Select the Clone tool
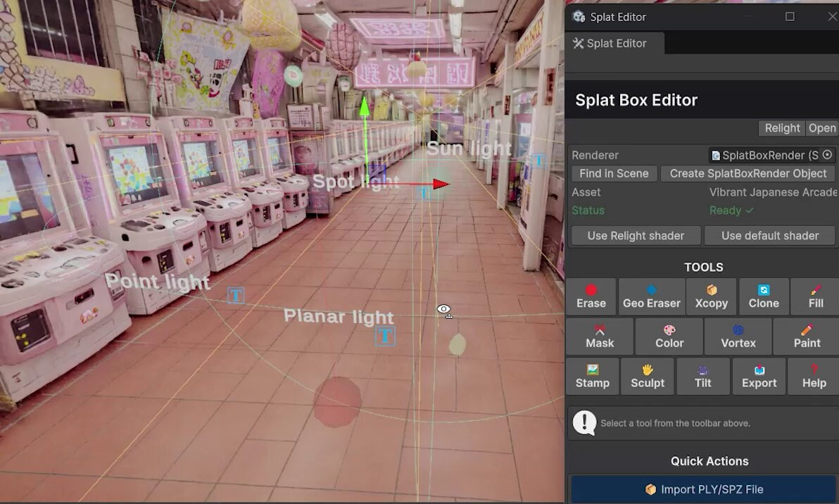Viewport: 839px width, 504px height. point(764,296)
